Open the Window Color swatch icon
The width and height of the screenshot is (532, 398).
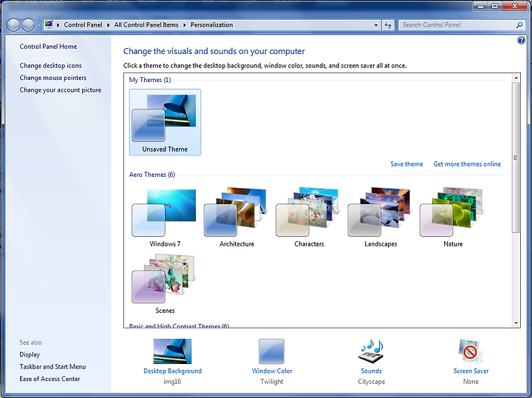(x=271, y=351)
